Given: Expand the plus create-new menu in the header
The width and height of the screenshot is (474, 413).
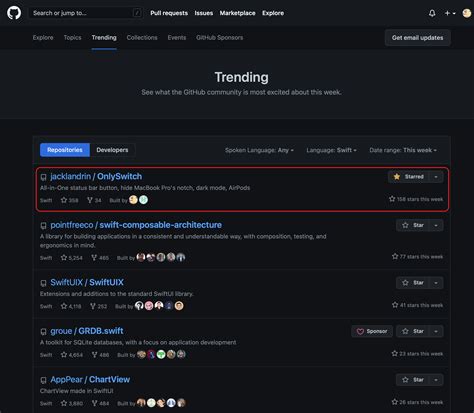Looking at the screenshot, I should pos(450,13).
